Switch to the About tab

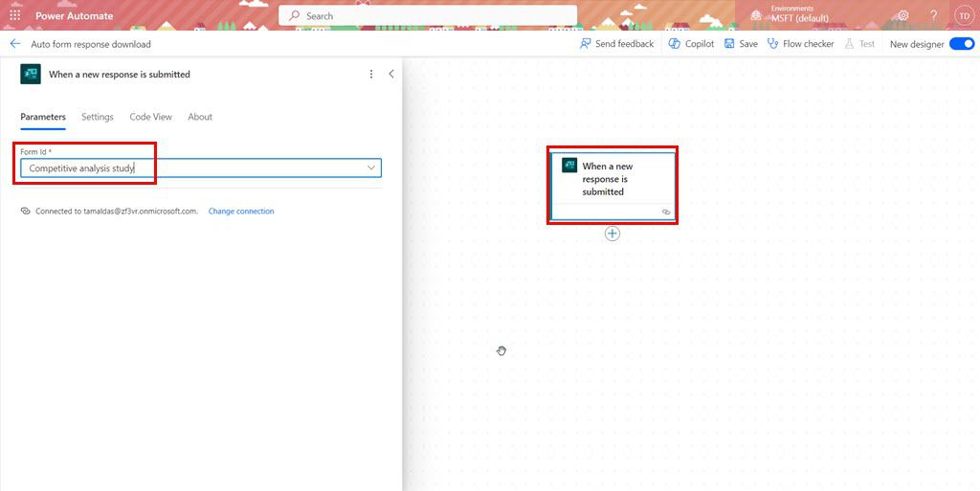click(x=200, y=117)
